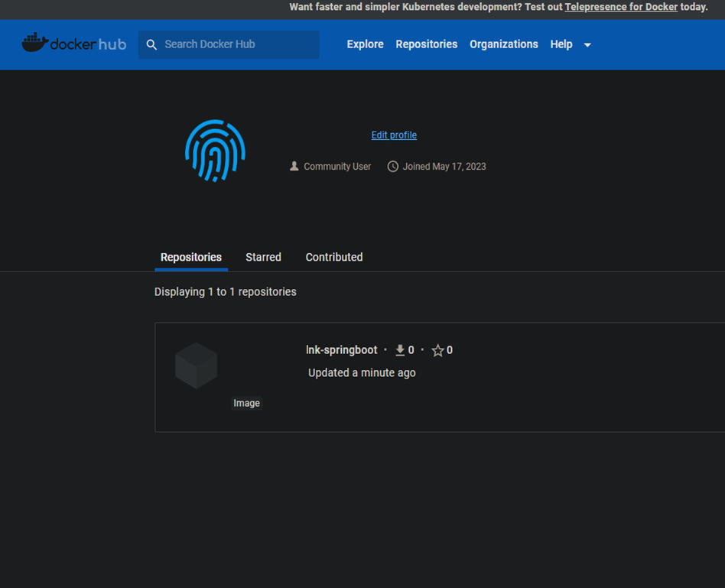Screen dimensions: 725x588
Task: Click the star icon for lnk-springboot
Action: [437, 350]
